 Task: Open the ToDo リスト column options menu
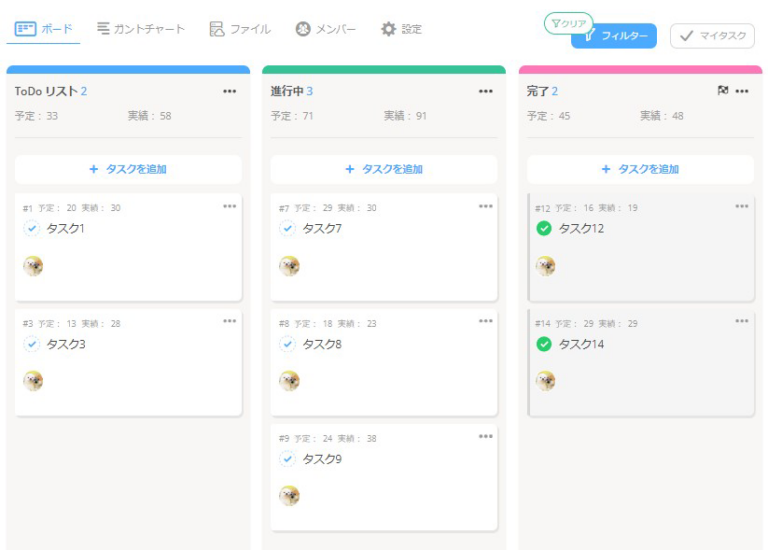(x=230, y=91)
